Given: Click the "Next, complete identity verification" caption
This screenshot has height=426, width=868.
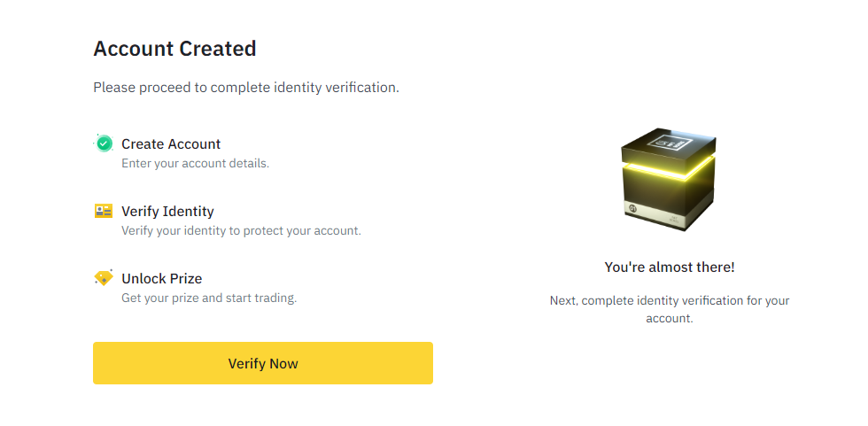Looking at the screenshot, I should coord(670,310).
